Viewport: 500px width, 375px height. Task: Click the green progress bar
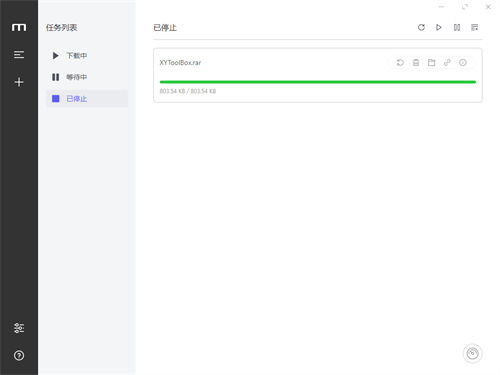click(x=318, y=82)
